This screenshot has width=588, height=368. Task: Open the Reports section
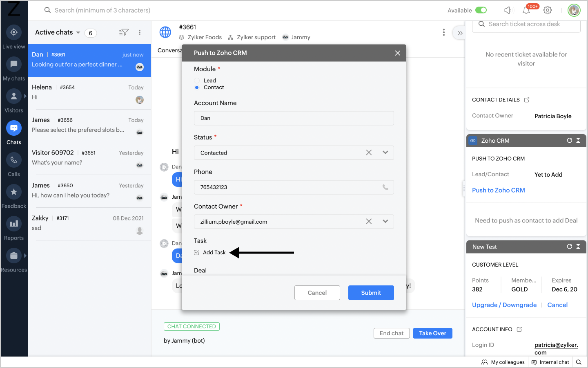14,229
